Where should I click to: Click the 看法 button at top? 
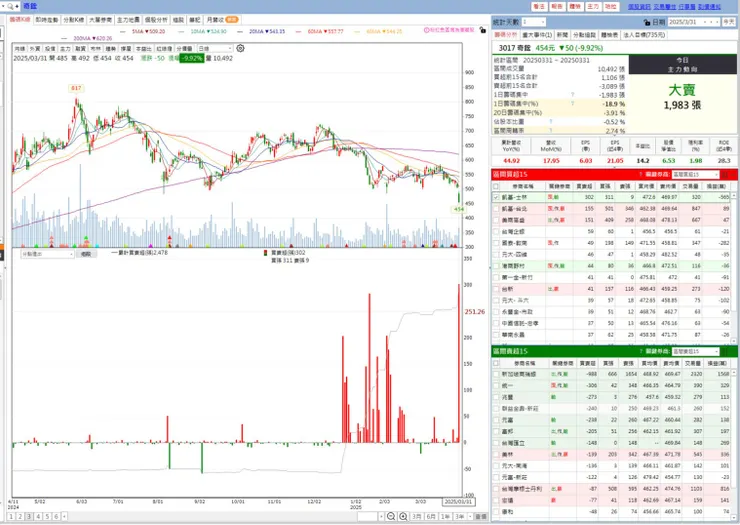pos(538,6)
